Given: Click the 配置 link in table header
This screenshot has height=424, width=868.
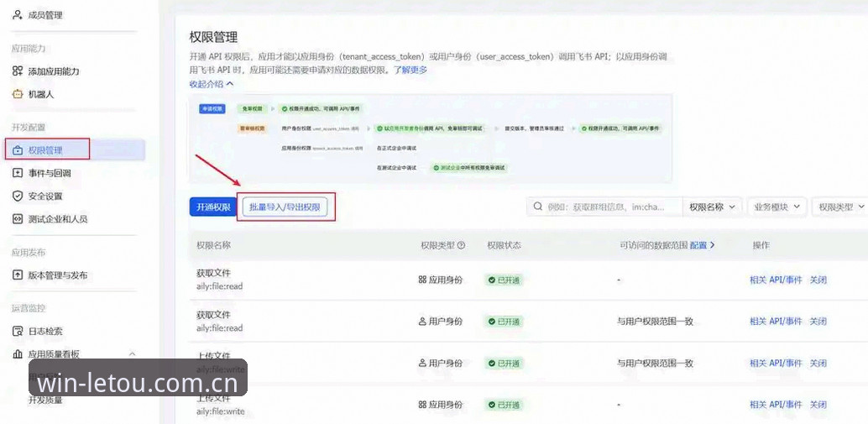Looking at the screenshot, I should pyautogui.click(x=702, y=244).
